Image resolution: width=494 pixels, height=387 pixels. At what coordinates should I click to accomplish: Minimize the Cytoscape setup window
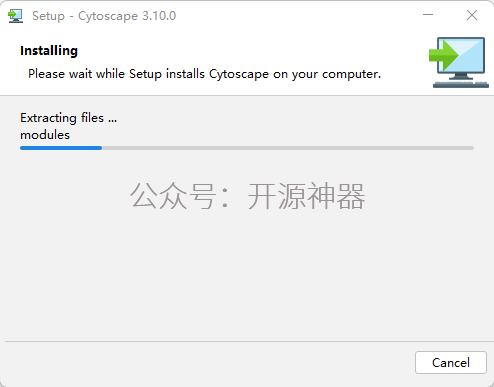point(428,15)
